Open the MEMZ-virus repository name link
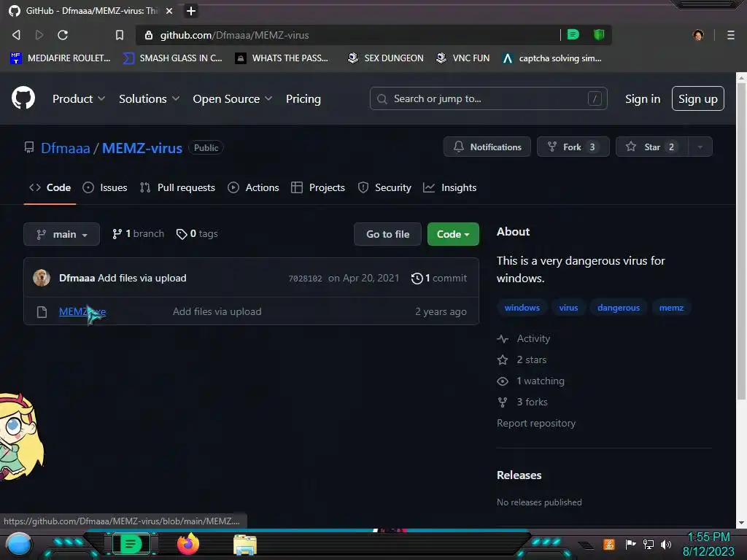Viewport: 747px width, 560px height. click(x=142, y=148)
